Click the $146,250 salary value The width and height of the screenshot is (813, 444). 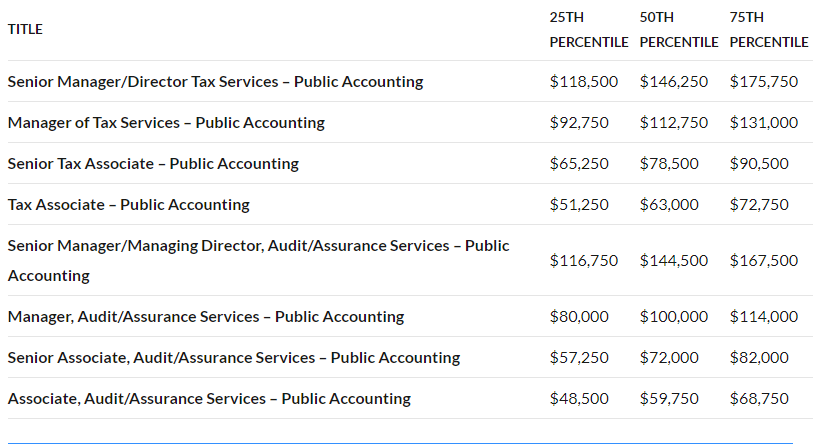(674, 81)
